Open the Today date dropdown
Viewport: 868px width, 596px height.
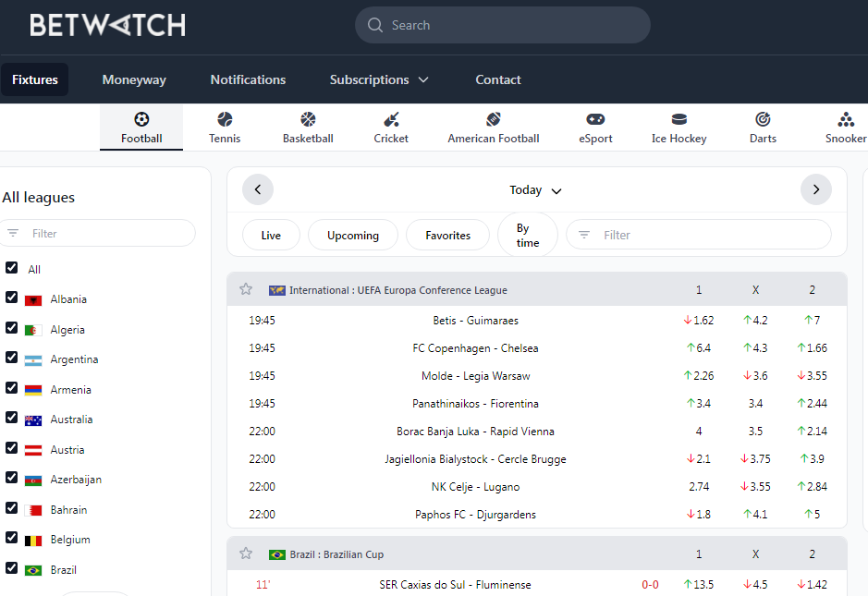click(x=535, y=190)
